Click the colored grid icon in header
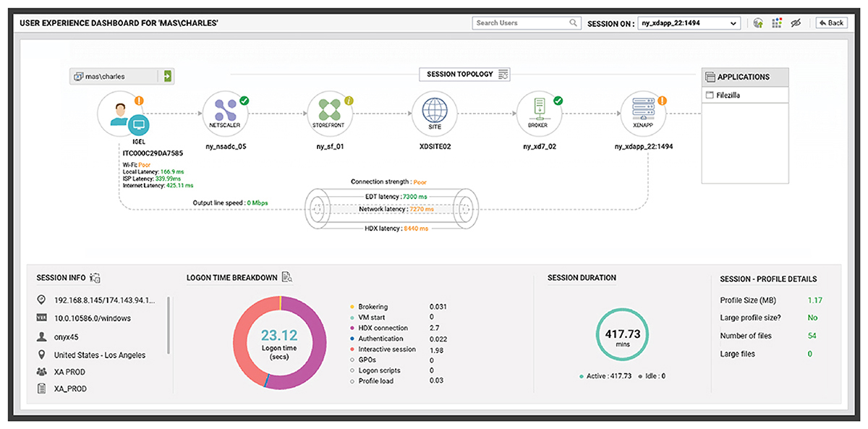This screenshot has width=868, height=429. coord(777,23)
